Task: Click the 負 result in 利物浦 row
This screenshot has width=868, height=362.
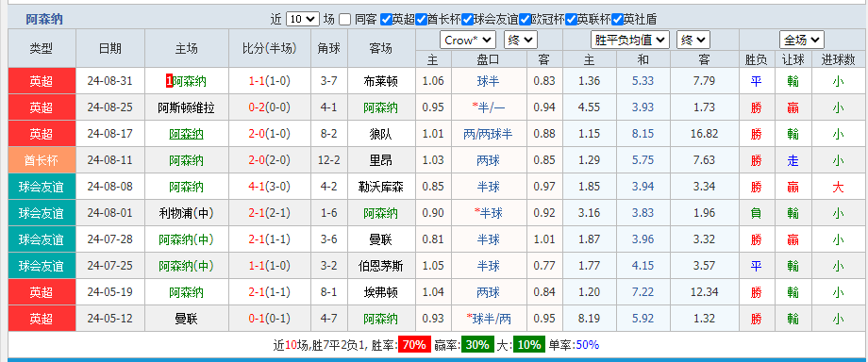Action: 756,213
